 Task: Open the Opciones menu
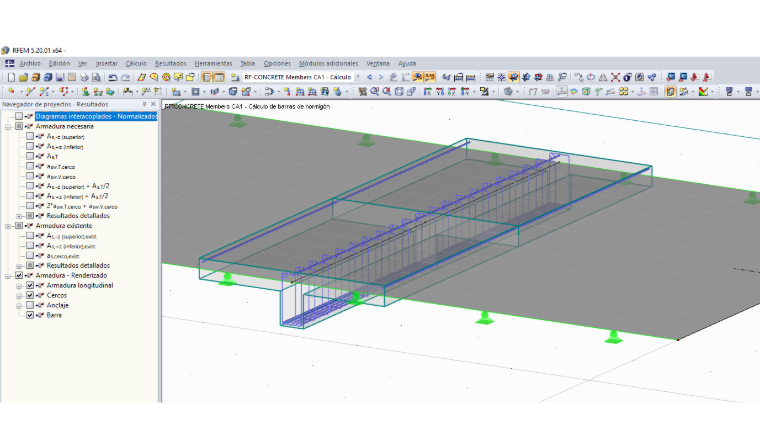pyautogui.click(x=277, y=64)
